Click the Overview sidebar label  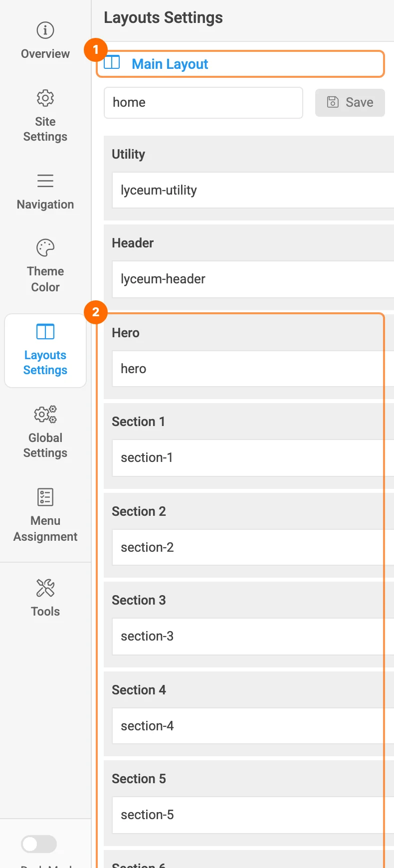coord(45,54)
